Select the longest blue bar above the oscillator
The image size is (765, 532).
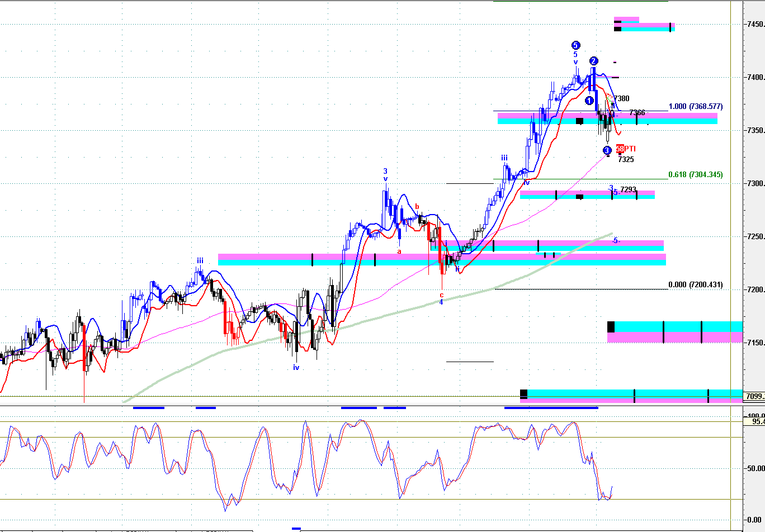point(551,408)
